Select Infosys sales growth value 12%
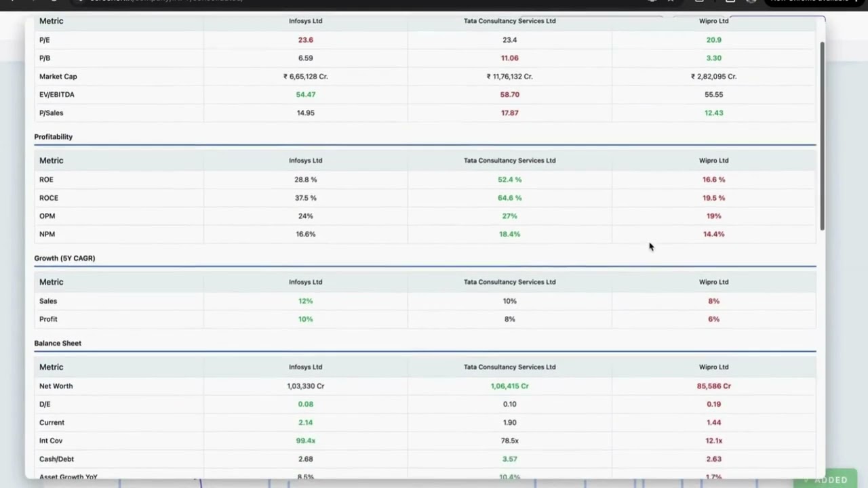868x488 pixels. coord(306,301)
